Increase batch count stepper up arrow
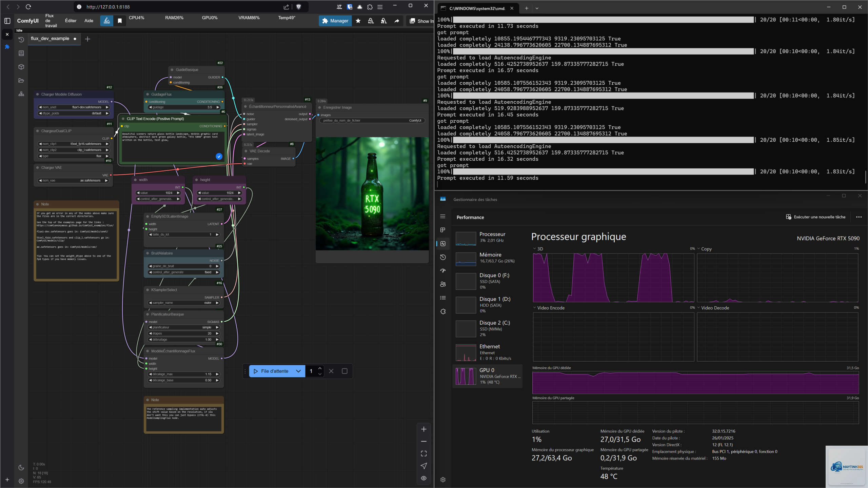Screen dimensions: 868x488 click(x=320, y=368)
